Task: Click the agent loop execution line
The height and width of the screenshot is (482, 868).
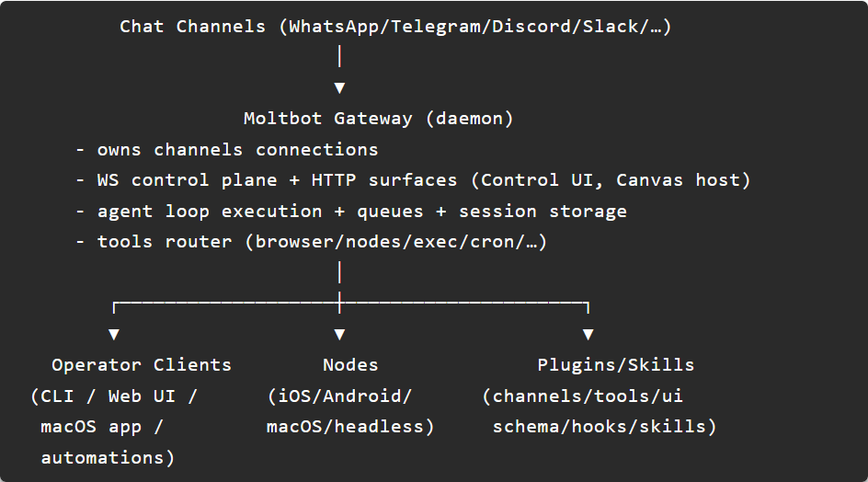Action: 351,212
